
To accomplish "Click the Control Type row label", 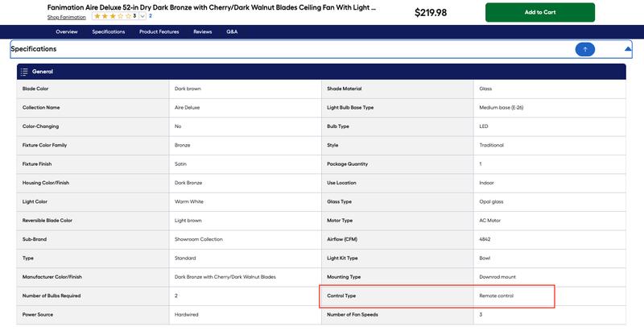I will [x=341, y=296].
